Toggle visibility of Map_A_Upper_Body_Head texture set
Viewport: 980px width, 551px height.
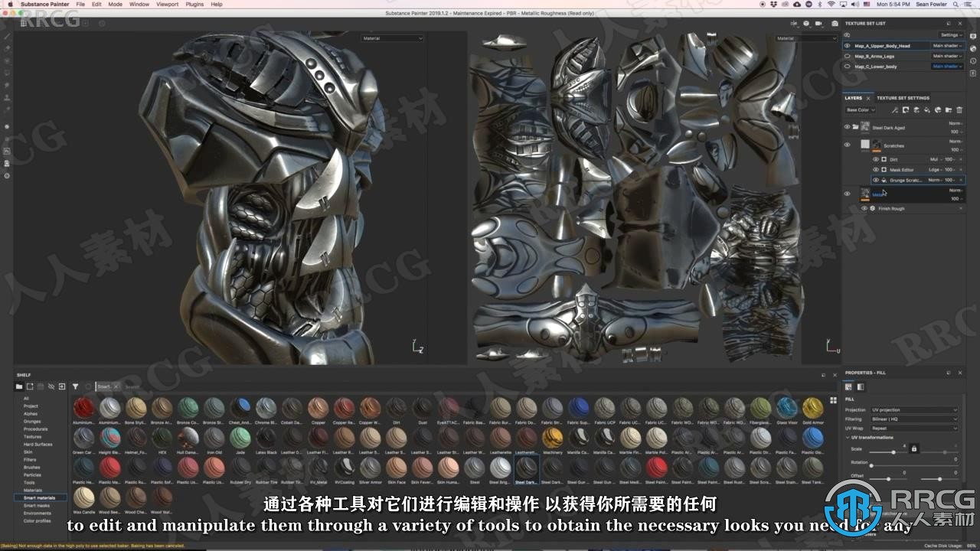click(847, 46)
